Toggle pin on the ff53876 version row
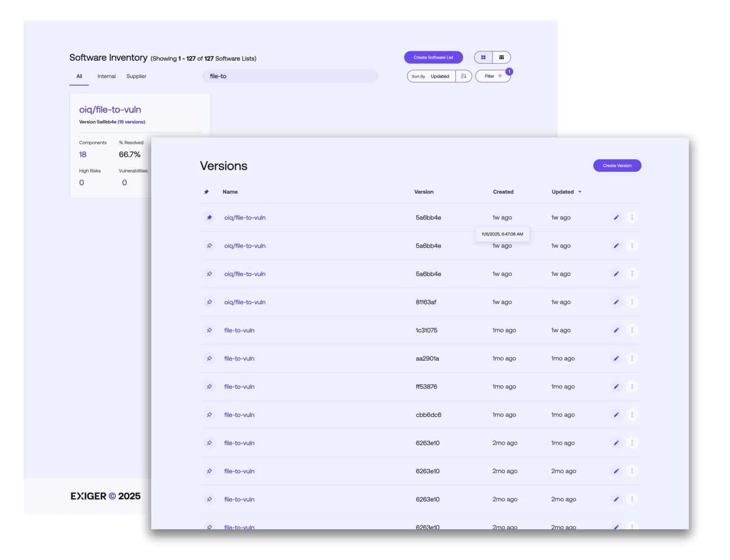This screenshot has width=730, height=560. [x=209, y=386]
